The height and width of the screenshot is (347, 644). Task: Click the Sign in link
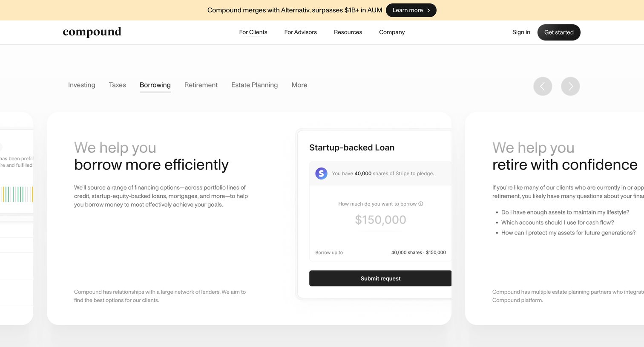pyautogui.click(x=521, y=32)
